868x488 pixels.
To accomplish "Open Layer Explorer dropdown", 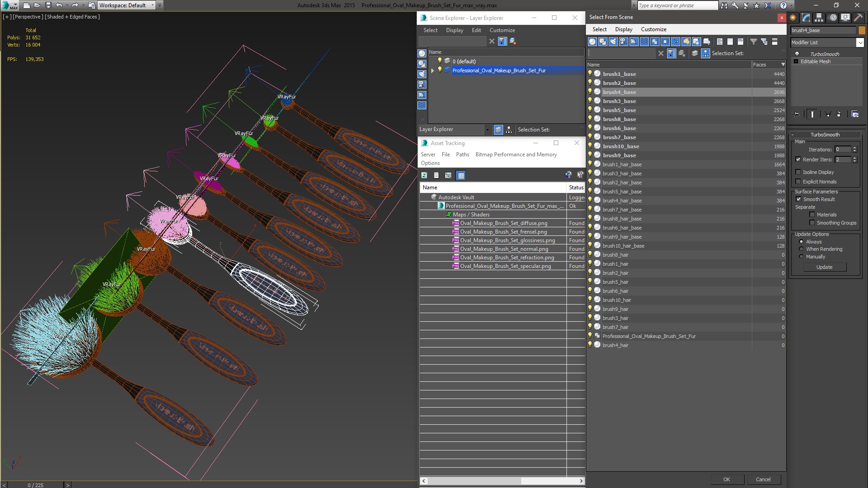I will click(487, 130).
